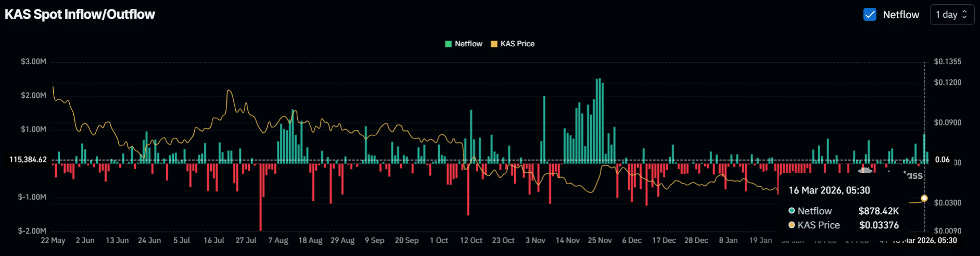Click the 16 Mar 2026 crosshair date label
This screenshot has width=980, height=256.
[x=924, y=240]
